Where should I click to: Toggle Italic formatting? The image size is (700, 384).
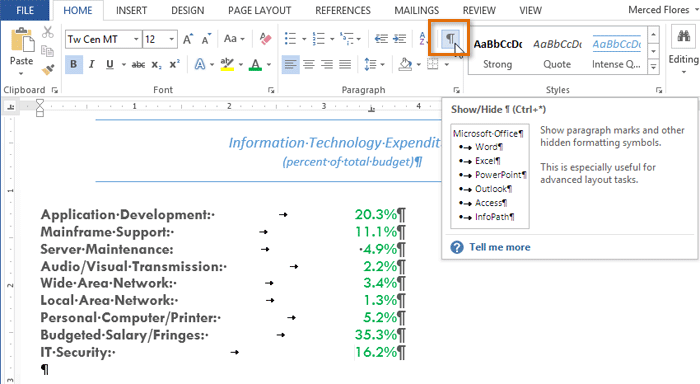coord(92,65)
